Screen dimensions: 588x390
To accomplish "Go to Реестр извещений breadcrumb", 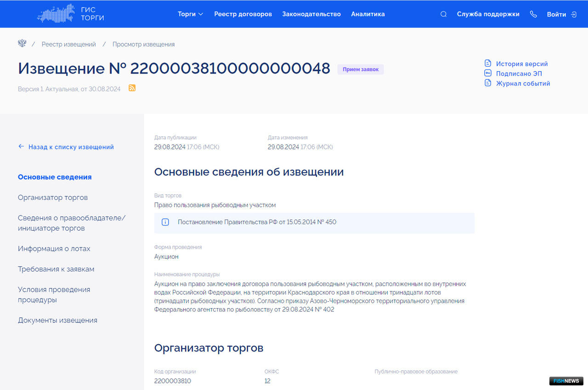I will (69, 44).
